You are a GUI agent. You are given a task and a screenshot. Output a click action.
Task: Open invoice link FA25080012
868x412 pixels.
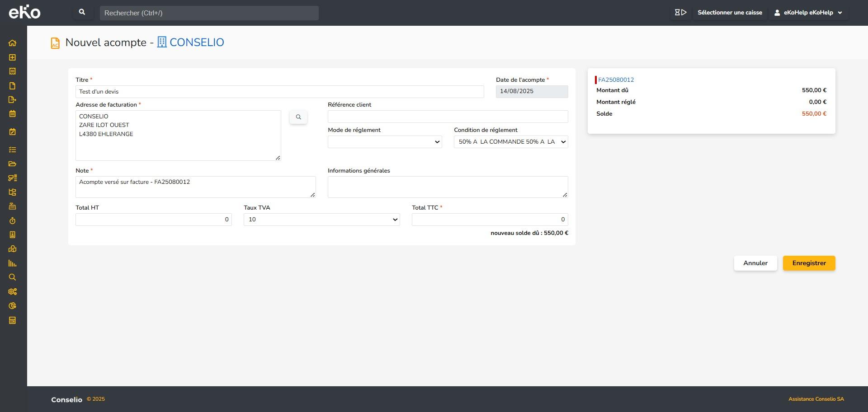tap(616, 80)
